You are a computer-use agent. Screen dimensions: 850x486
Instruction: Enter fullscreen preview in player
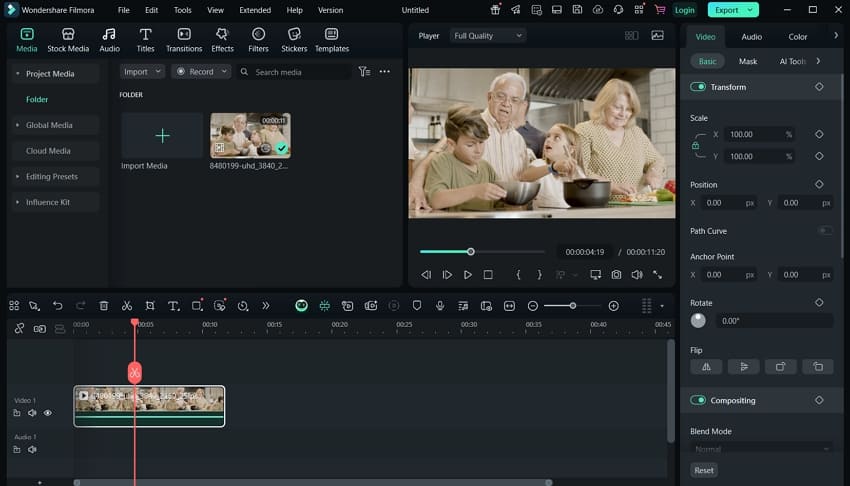click(x=658, y=275)
